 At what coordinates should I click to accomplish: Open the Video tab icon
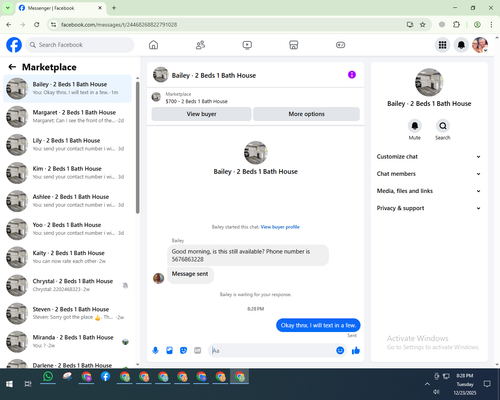coord(247,45)
